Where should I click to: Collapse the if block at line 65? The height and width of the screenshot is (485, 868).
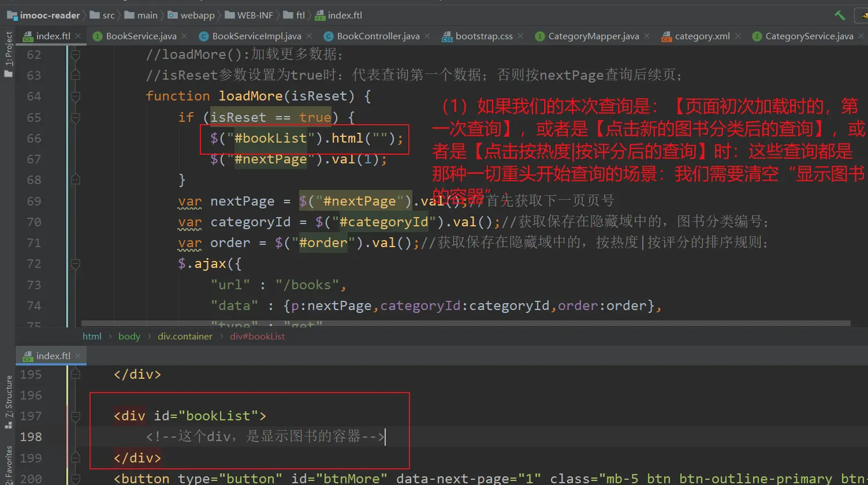75,117
